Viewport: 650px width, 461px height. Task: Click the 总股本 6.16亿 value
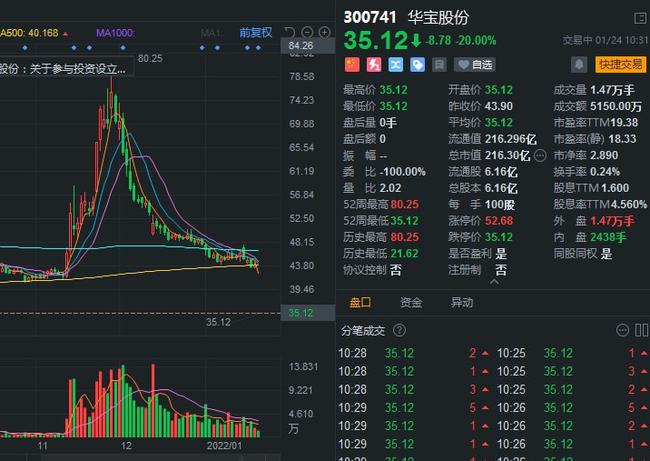501,188
